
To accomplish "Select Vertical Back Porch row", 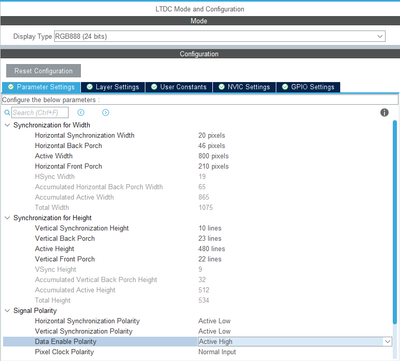I will pos(198,239).
